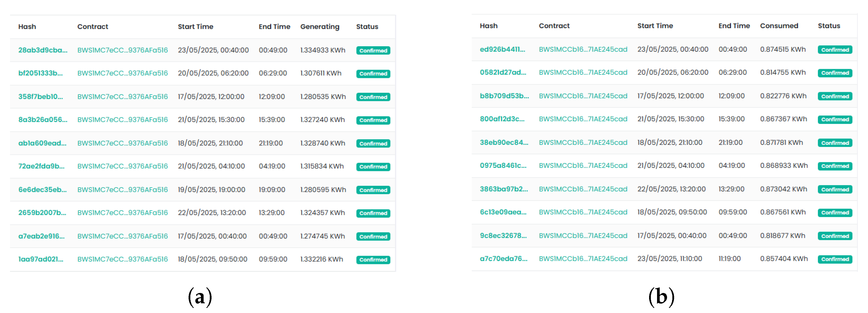Sort by the Generating column header
Screen dimensions: 868x313
click(319, 27)
